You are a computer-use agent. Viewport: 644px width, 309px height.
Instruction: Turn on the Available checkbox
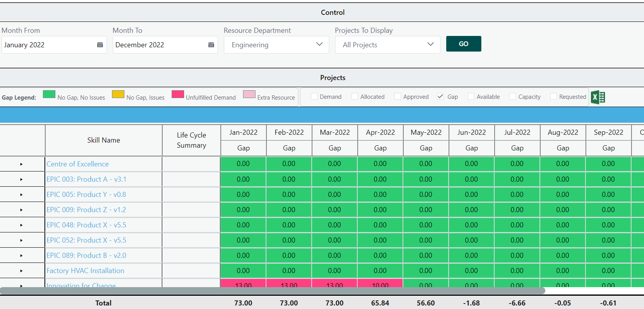(471, 96)
